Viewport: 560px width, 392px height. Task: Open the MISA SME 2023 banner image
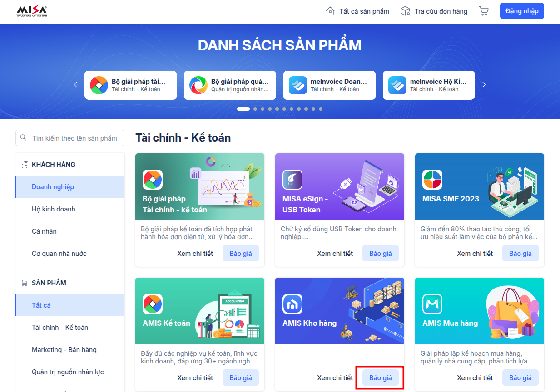480,186
